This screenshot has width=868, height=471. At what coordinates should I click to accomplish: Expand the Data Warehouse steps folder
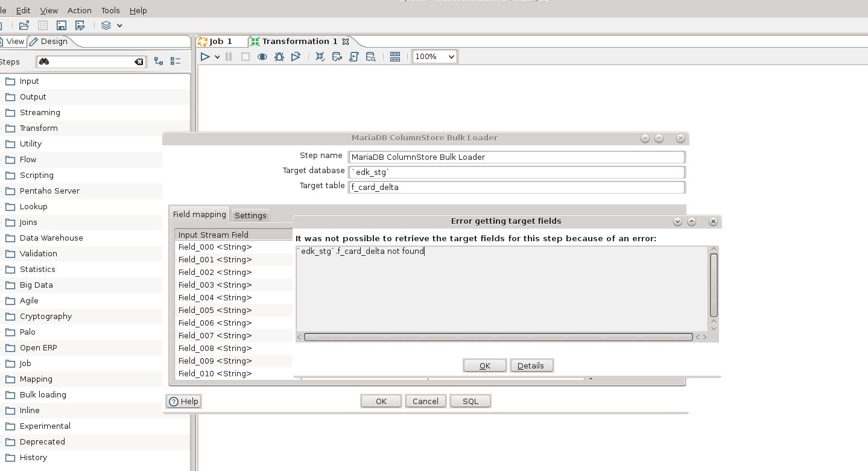(51, 238)
